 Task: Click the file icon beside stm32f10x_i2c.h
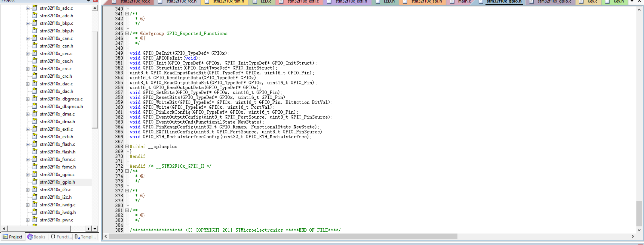click(x=35, y=197)
